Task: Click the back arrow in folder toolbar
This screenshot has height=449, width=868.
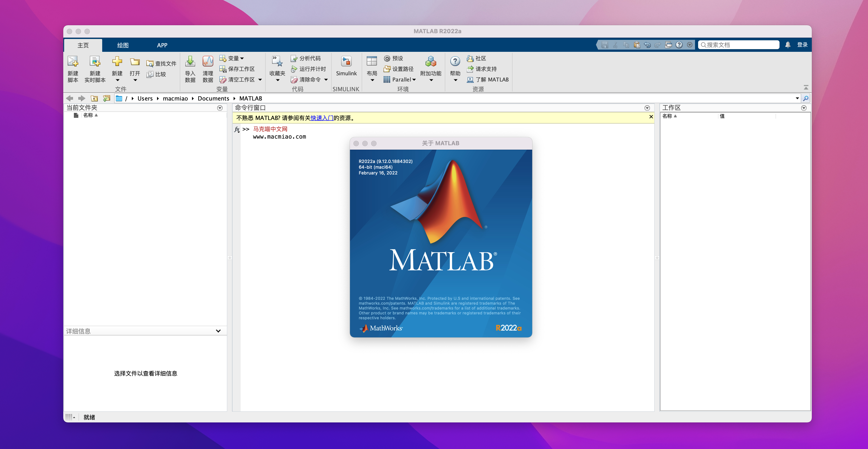Action: [x=70, y=99]
